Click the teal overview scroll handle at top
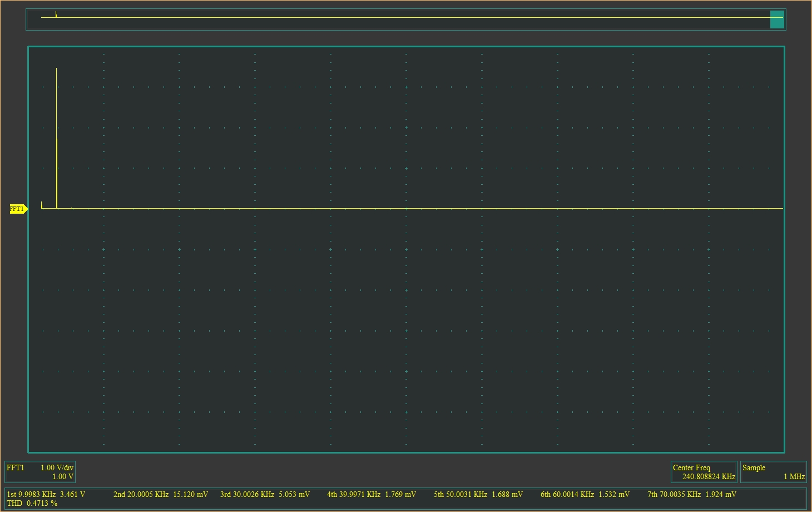Viewport: 812px width, 512px height. [777, 19]
